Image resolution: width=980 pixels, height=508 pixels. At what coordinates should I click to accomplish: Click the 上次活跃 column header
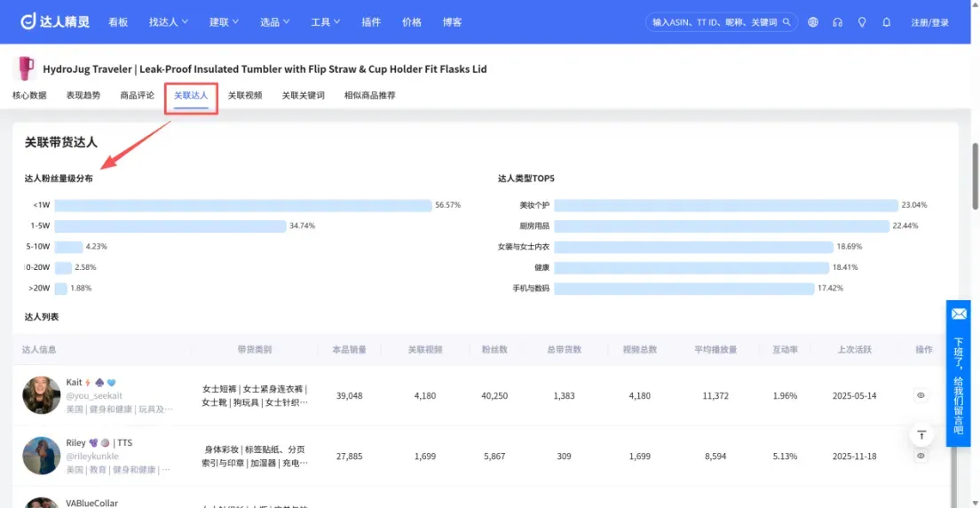(x=854, y=350)
